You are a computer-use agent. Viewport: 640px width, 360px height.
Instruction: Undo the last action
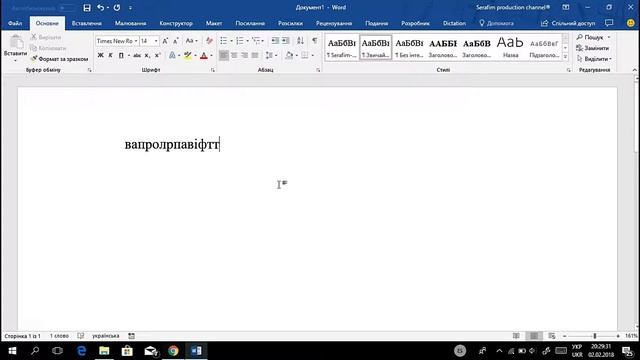coord(100,8)
